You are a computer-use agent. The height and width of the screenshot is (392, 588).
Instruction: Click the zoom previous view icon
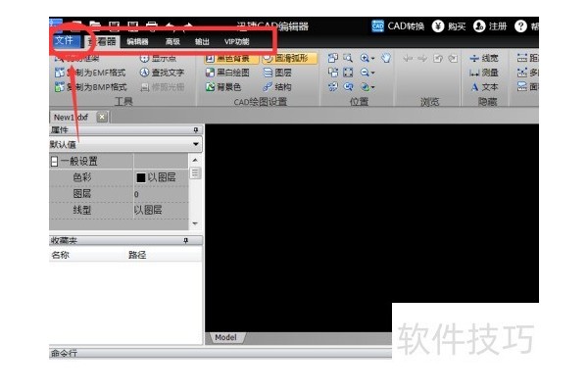tap(348, 87)
